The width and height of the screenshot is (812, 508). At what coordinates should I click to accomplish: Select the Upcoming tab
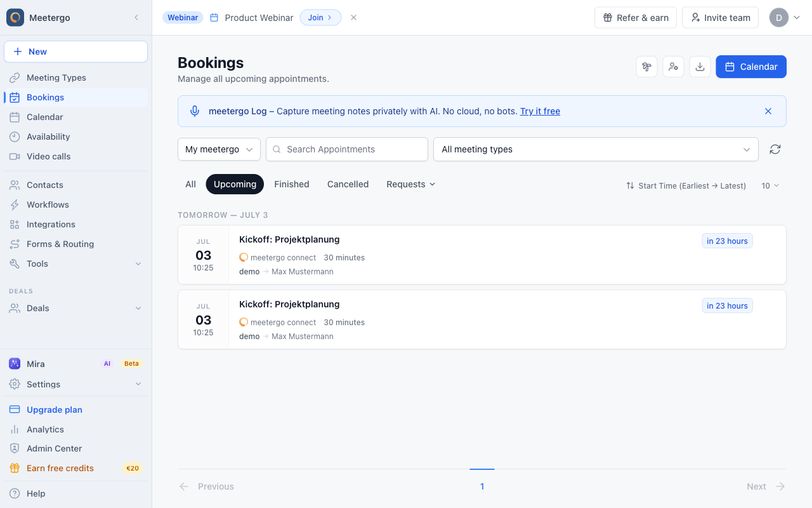(x=235, y=184)
